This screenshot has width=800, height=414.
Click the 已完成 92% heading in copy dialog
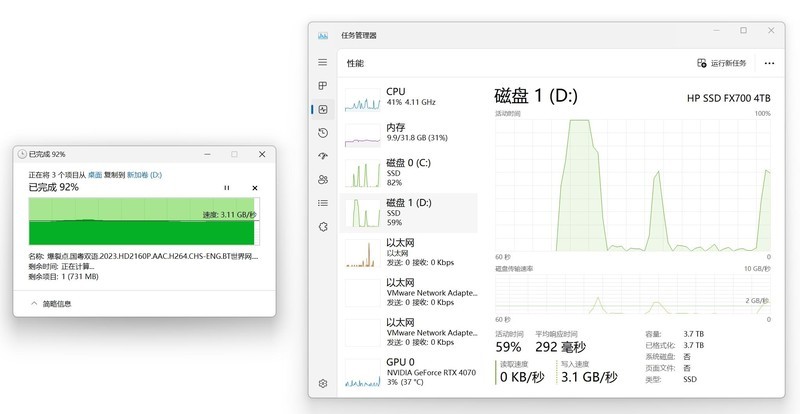[54, 187]
